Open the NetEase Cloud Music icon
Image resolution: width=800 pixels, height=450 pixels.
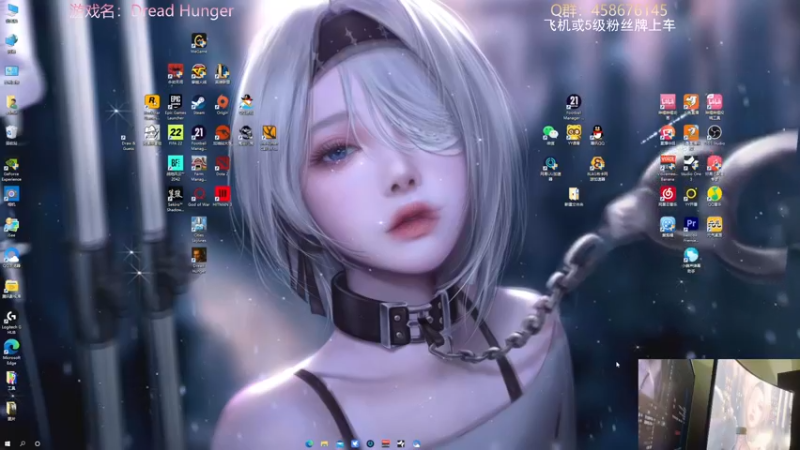coord(667,194)
